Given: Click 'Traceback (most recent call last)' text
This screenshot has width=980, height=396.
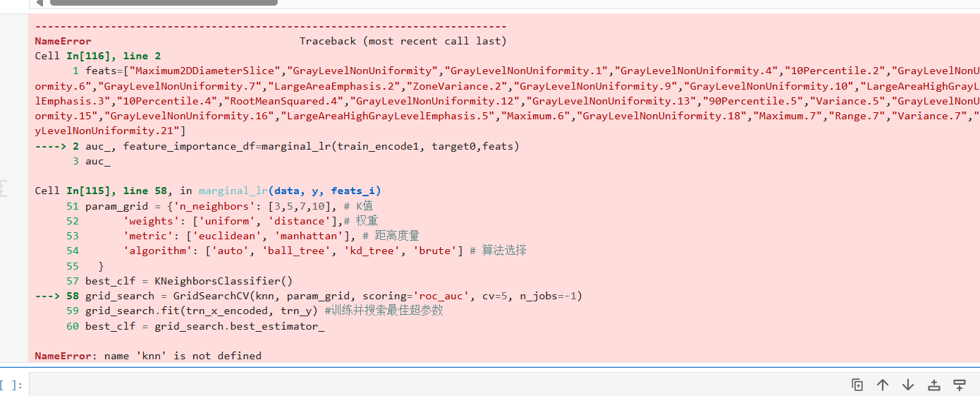Looking at the screenshot, I should point(403,41).
